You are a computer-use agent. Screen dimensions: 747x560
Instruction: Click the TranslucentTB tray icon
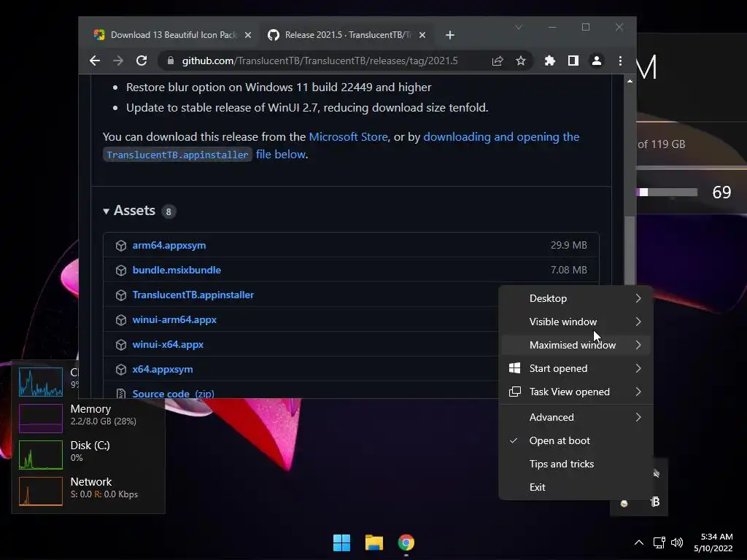(x=655, y=502)
